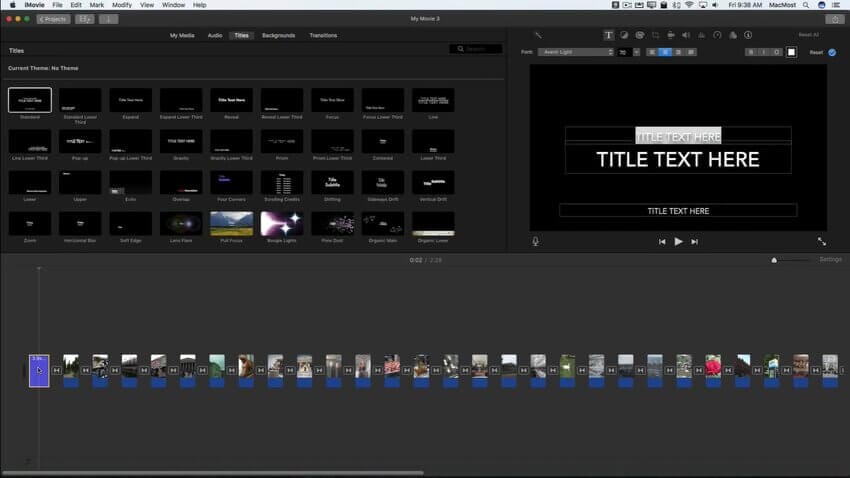Open the magic wand auto-enhance tool
The height and width of the screenshot is (478, 850).
(538, 35)
